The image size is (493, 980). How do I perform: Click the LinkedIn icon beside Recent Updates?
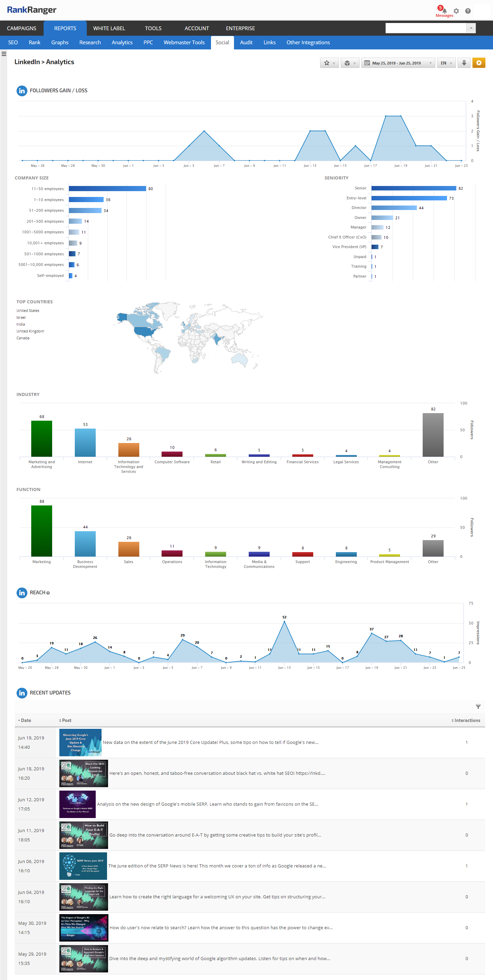point(22,693)
